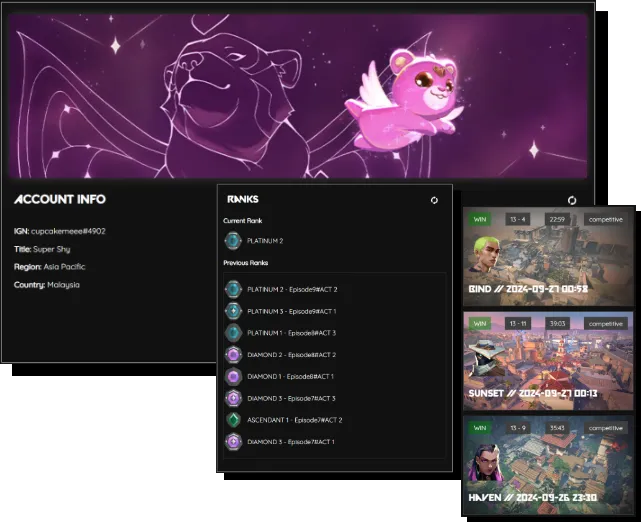Click the 13 - 9 score label

[x=518, y=428]
